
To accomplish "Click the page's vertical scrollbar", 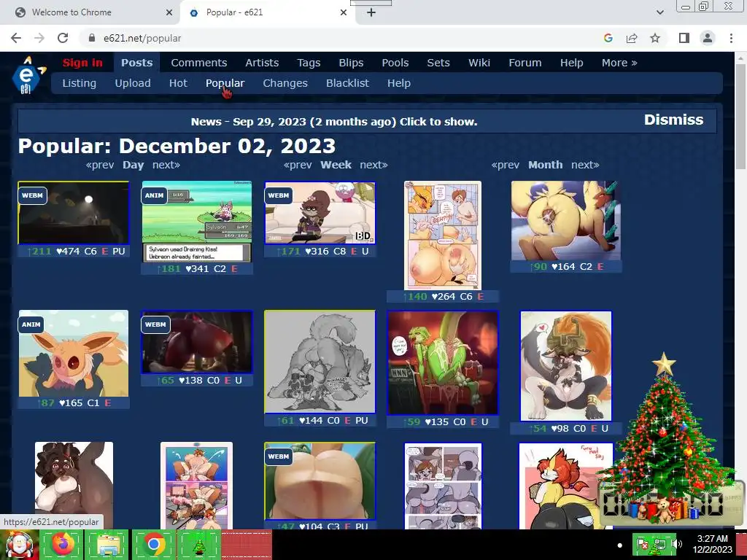I will click(740, 116).
